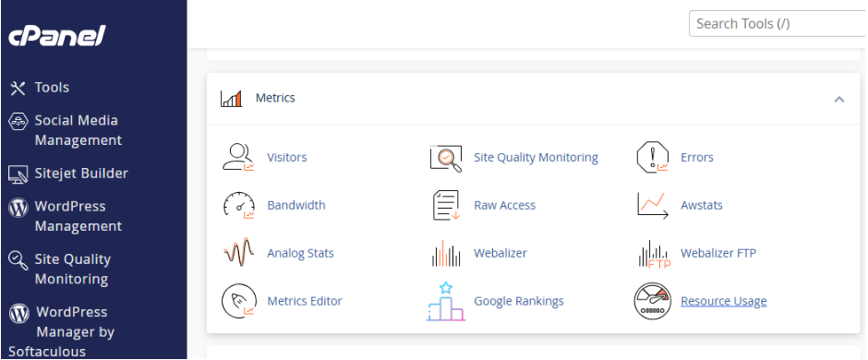Open the Analog Stats link
The width and height of the screenshot is (868, 360).
tap(301, 253)
